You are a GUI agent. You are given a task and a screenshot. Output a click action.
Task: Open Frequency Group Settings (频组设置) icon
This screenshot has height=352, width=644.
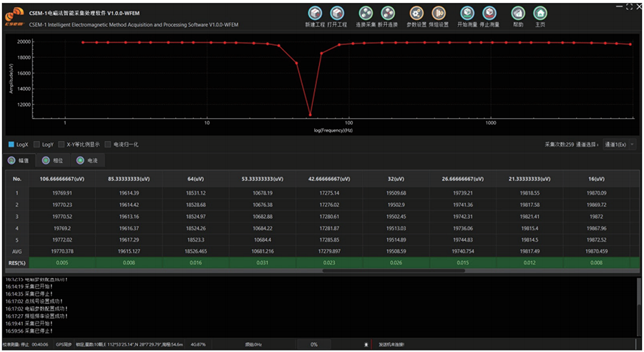(438, 13)
